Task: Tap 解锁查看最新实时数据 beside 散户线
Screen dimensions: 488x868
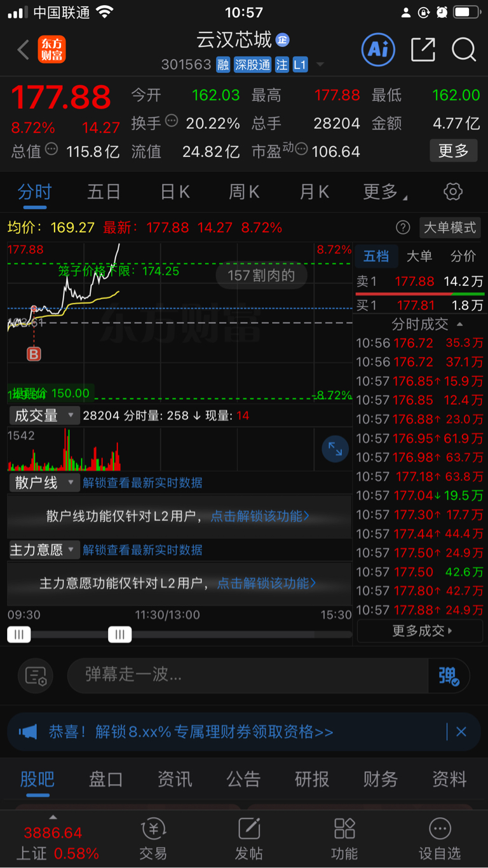Action: (x=142, y=483)
